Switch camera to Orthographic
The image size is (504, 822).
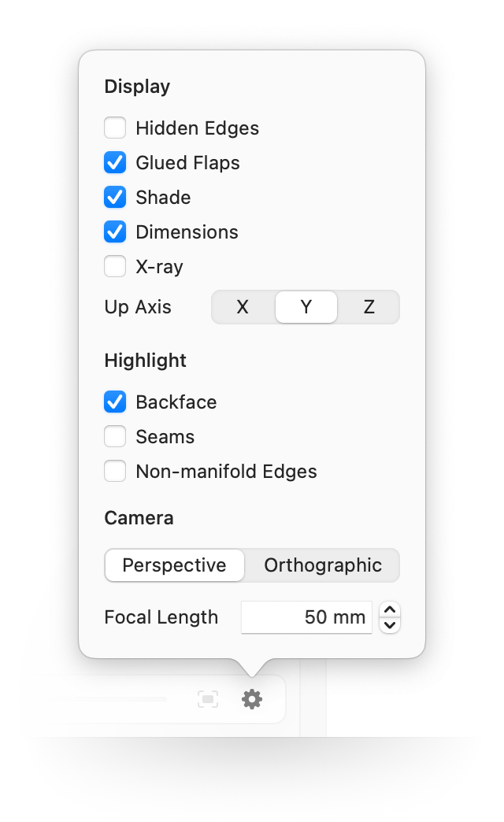tap(323, 565)
